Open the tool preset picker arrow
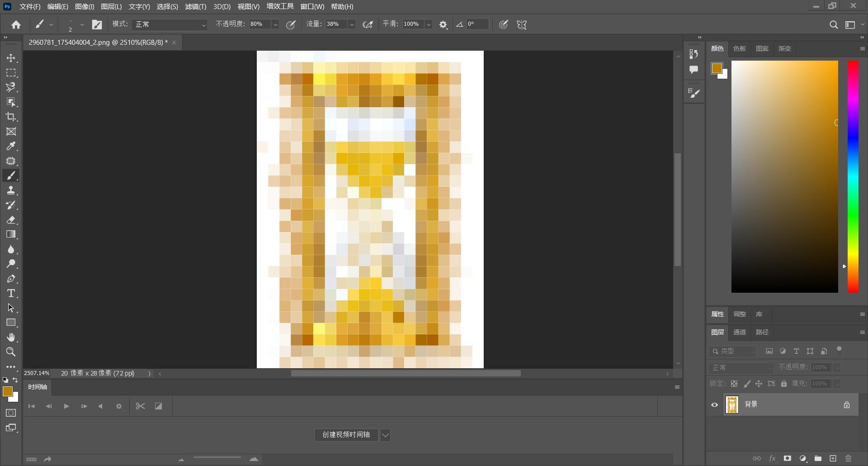Image resolution: width=868 pixels, height=466 pixels. (51, 24)
